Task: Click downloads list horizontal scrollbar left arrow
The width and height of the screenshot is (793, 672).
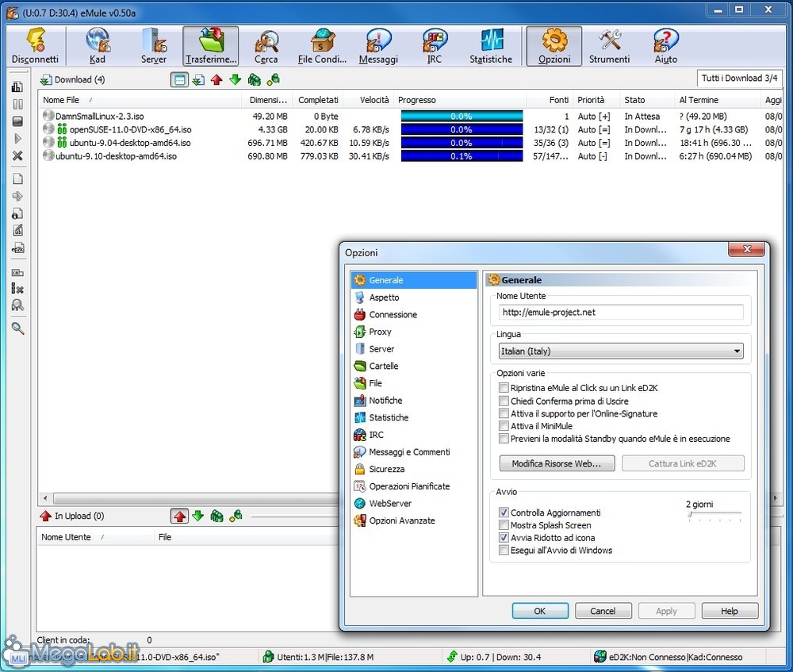Action: pos(45,498)
